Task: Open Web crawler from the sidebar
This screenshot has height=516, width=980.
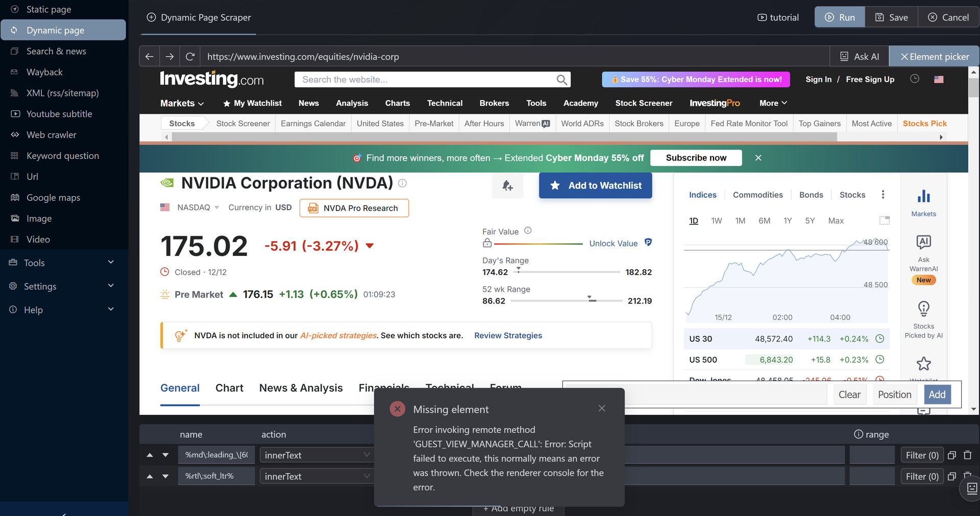Action: [x=51, y=135]
